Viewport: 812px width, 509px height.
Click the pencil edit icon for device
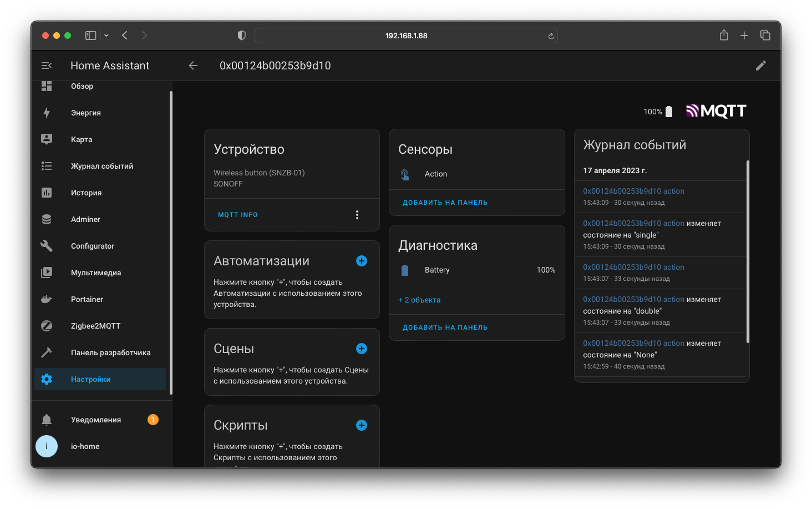pos(760,65)
